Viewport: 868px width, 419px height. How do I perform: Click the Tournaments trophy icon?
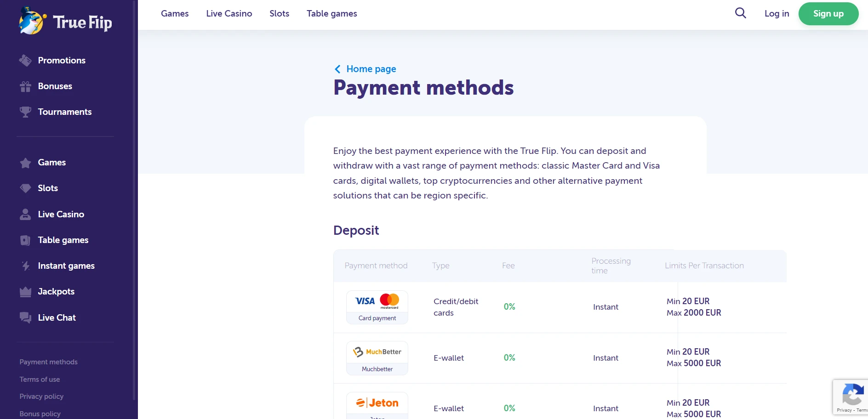coord(25,112)
